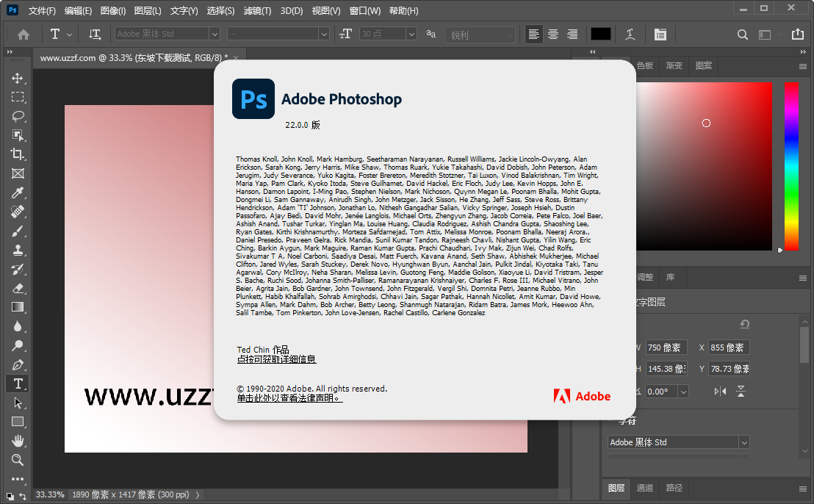This screenshot has height=504, width=814.
Task: Open the 滤镜(T) menu
Action: 257,11
